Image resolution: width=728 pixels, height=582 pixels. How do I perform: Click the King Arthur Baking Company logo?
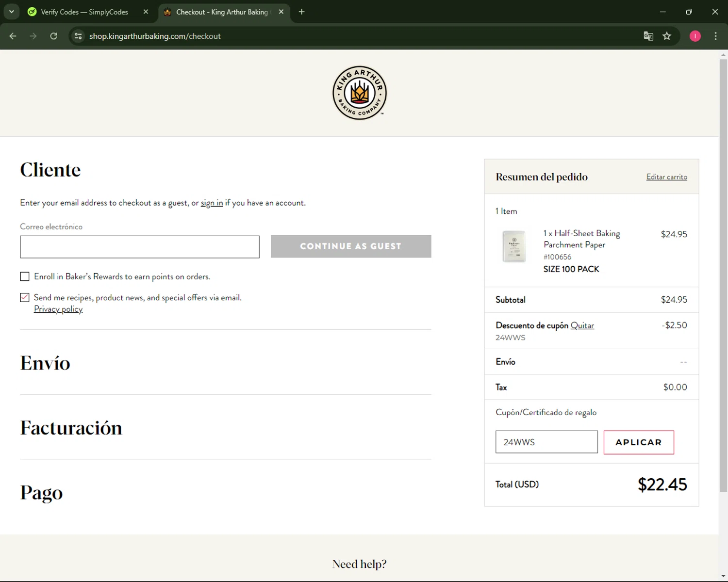360,93
